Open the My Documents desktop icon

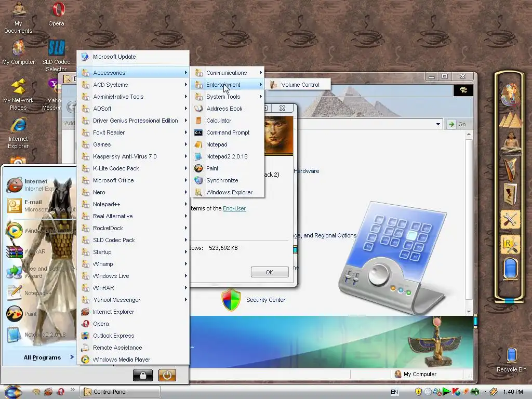pyautogui.click(x=18, y=18)
